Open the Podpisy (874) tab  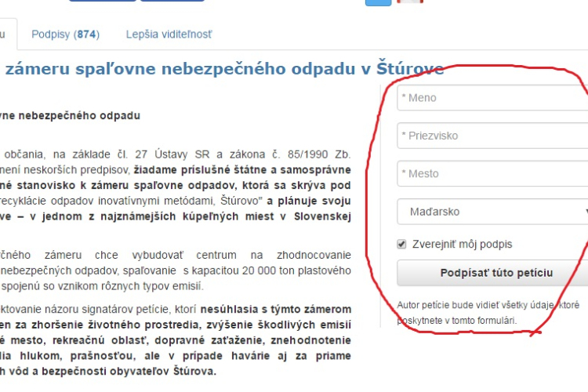coord(65,34)
